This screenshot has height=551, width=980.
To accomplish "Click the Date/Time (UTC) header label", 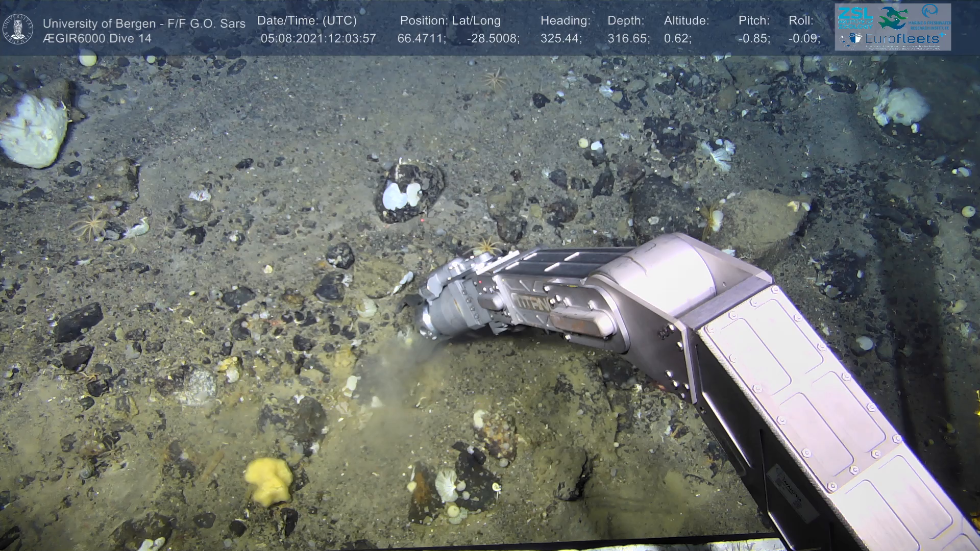I will (x=307, y=21).
